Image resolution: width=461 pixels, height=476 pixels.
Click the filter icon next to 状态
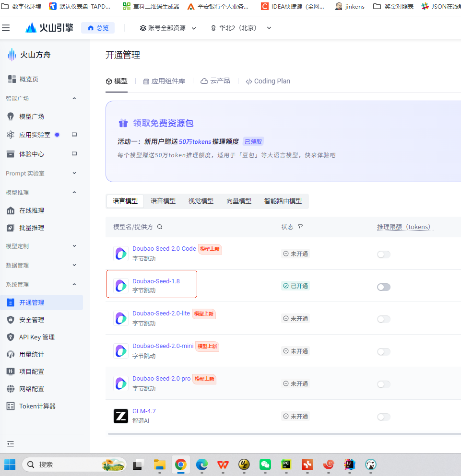pyautogui.click(x=300, y=227)
